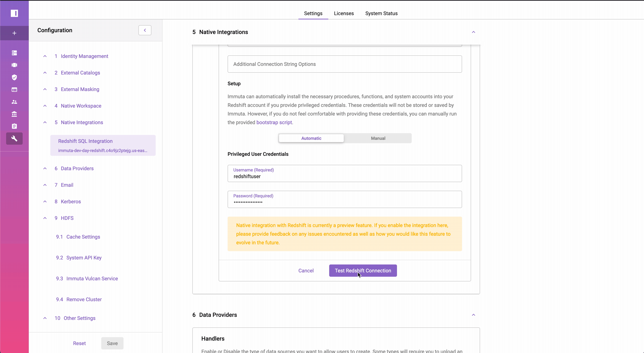The height and width of the screenshot is (353, 644).
Task: Go to Other Settings section
Action: [x=75, y=318]
